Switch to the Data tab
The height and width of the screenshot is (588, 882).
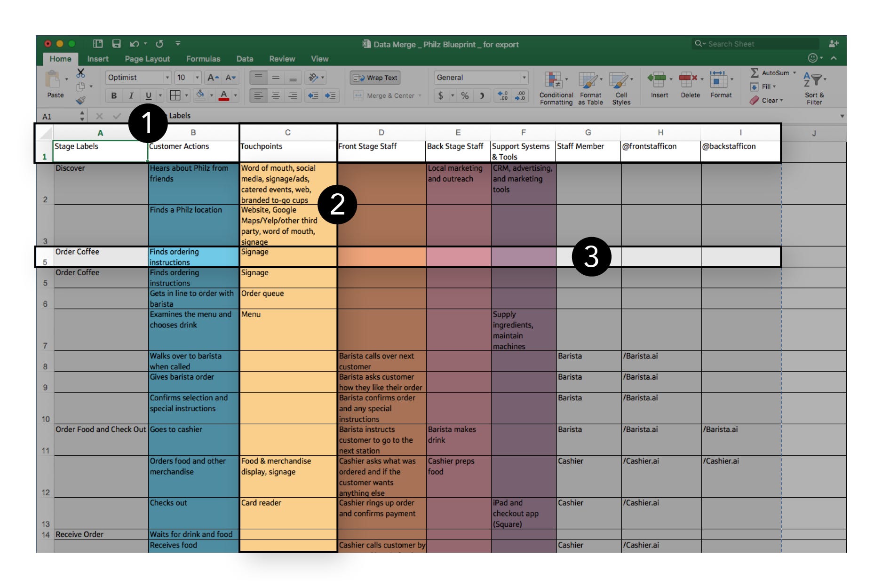(245, 59)
